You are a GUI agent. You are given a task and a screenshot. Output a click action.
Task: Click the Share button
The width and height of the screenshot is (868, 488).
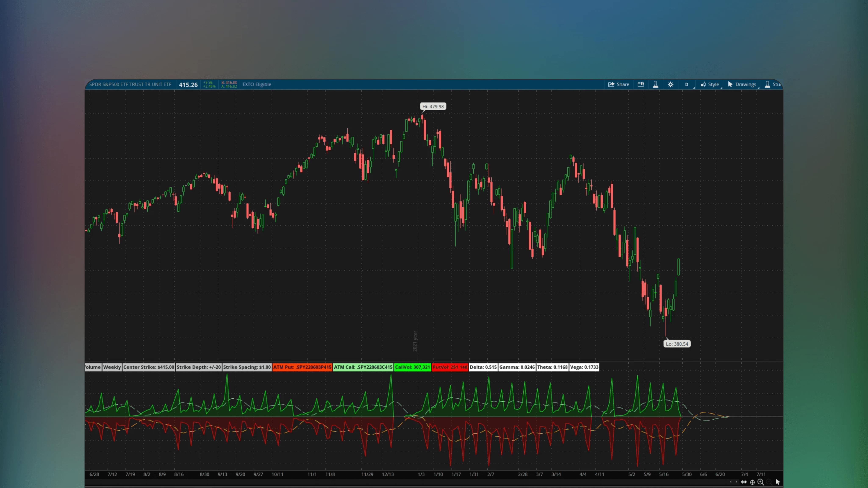[x=619, y=84]
